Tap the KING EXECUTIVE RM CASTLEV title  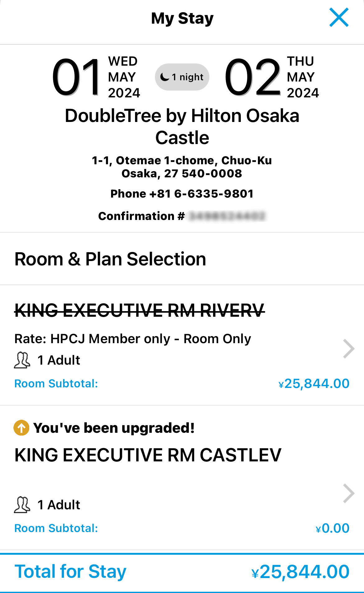pyautogui.click(x=148, y=455)
